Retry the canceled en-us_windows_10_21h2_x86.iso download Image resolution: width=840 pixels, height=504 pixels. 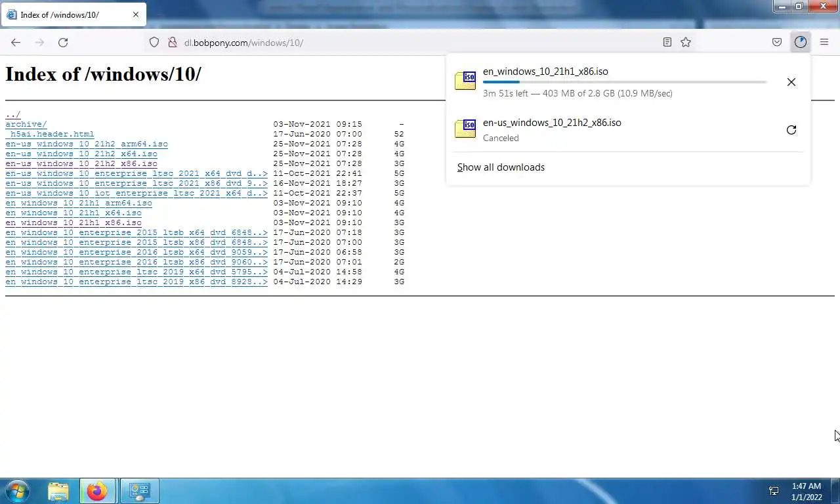coord(791,130)
